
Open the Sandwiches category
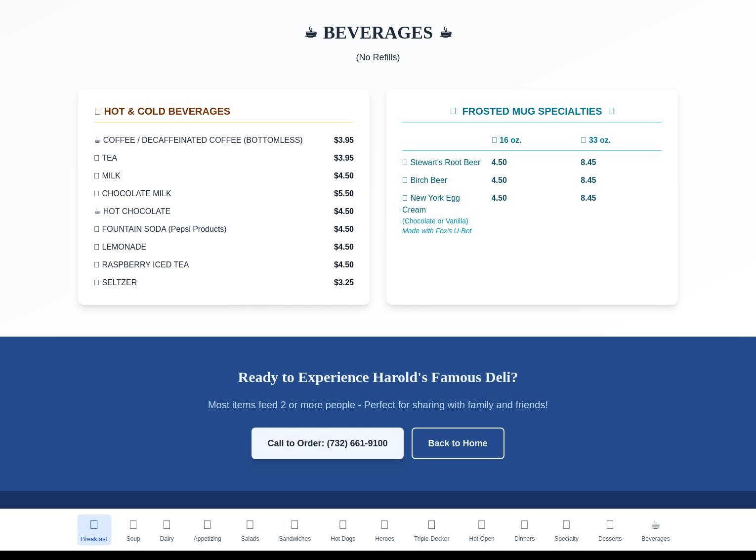(x=294, y=530)
